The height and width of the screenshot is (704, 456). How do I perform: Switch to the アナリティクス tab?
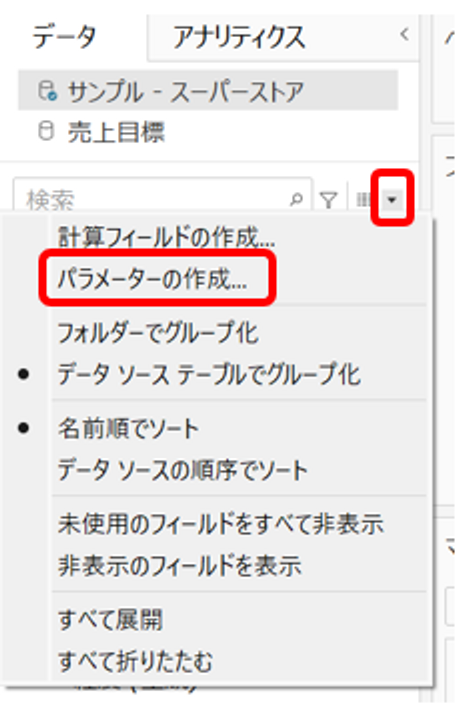coord(239,37)
